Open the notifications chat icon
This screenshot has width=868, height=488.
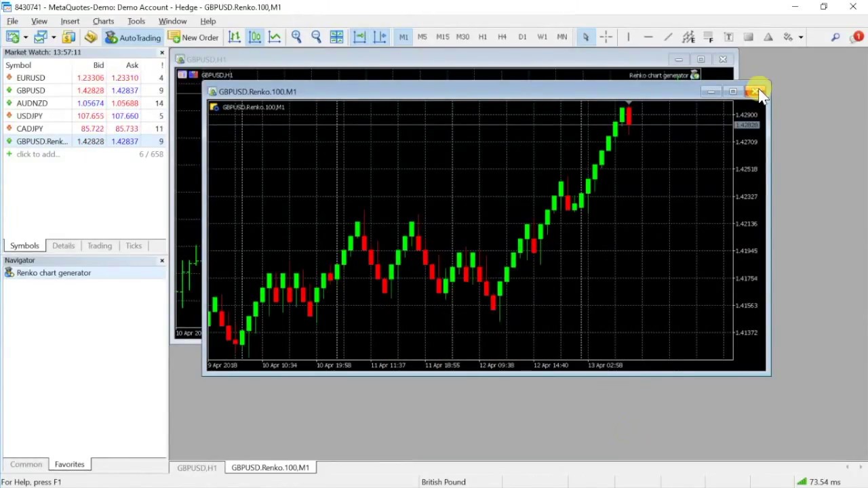click(x=857, y=37)
